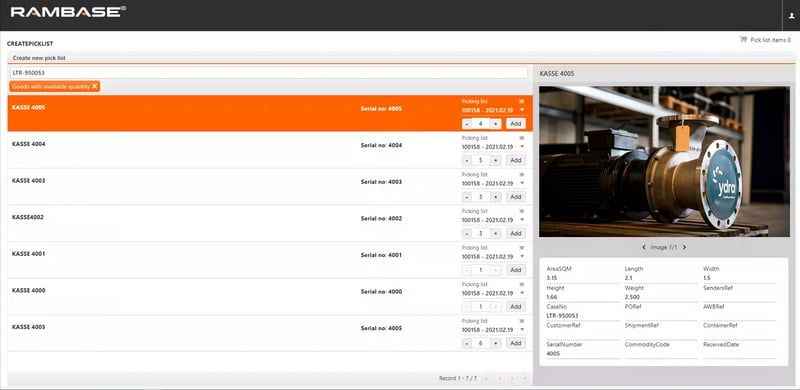This screenshot has height=390, width=800.
Task: Click the search field containing LTR-950053
Action: point(268,72)
